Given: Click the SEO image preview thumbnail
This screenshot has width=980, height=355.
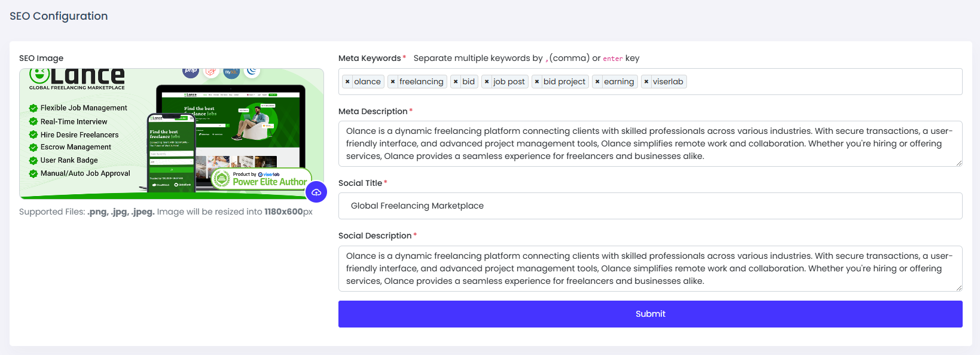Looking at the screenshot, I should [x=171, y=133].
